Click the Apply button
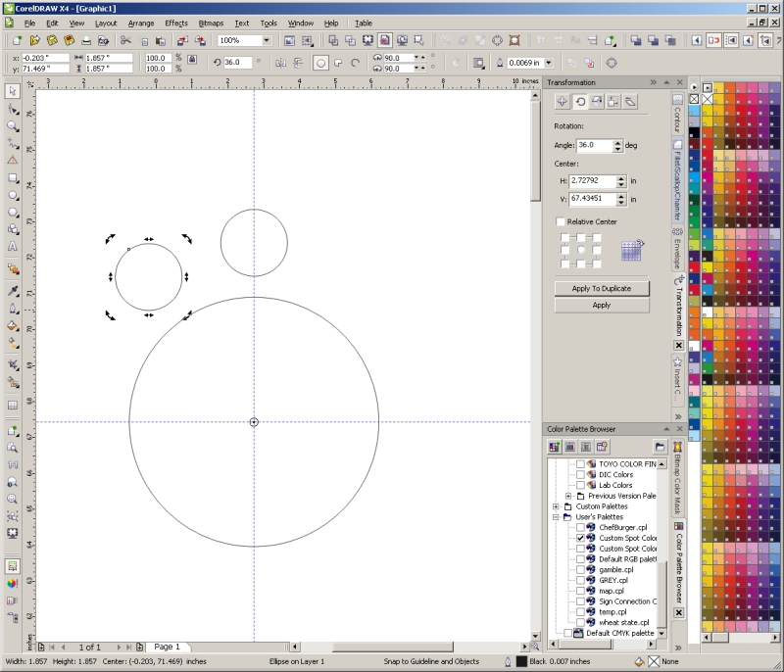Image resolution: width=784 pixels, height=672 pixels. [x=602, y=305]
